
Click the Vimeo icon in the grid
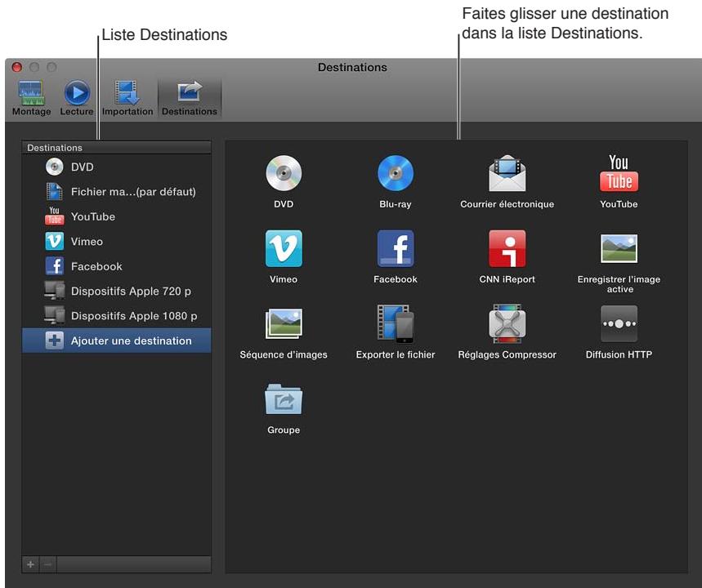pos(284,248)
